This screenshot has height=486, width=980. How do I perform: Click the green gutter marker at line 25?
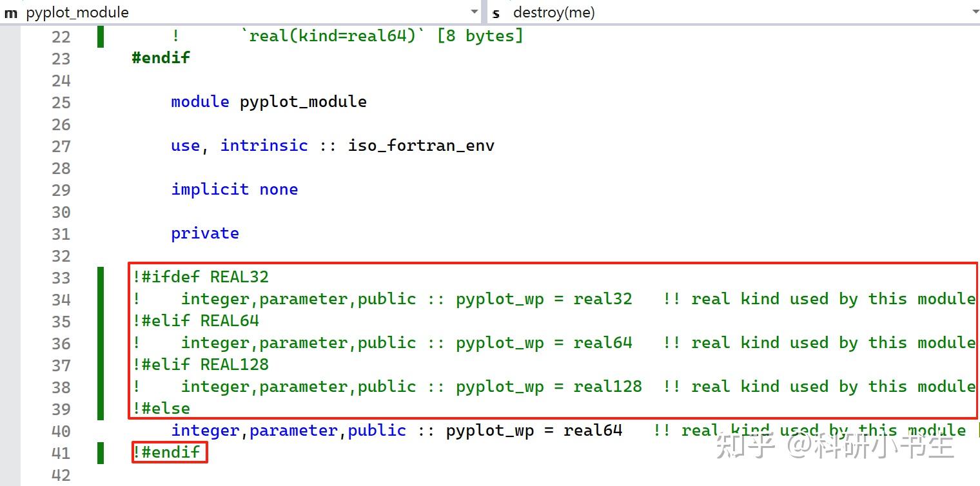pyautogui.click(x=101, y=102)
